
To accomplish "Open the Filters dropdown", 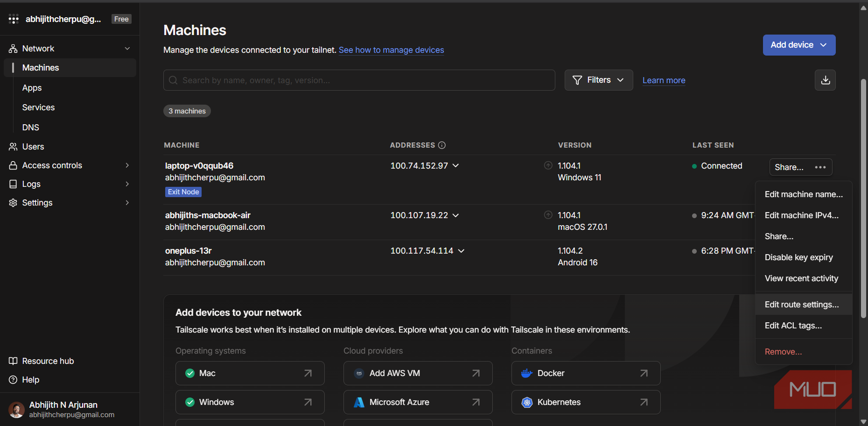I will [599, 80].
